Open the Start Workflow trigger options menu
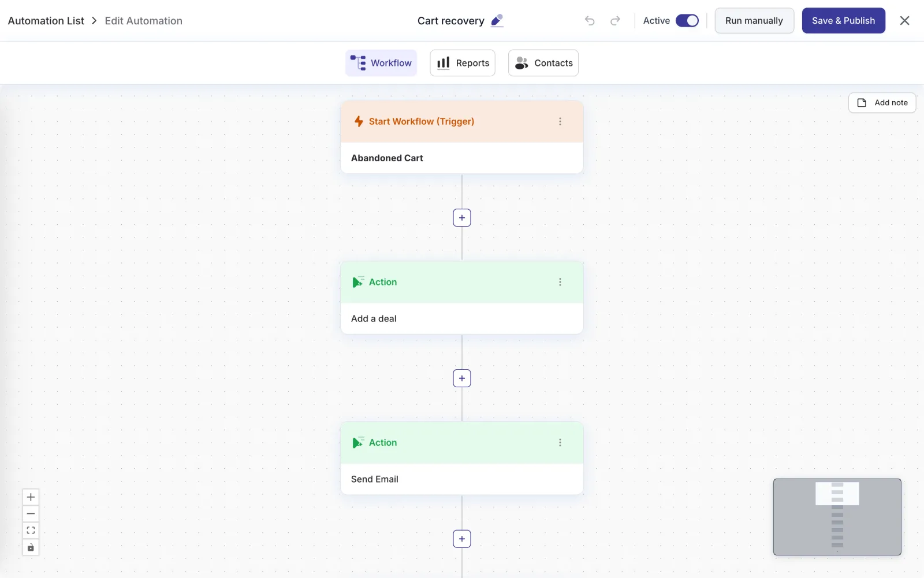Viewport: 924px width, 578px height. tap(560, 121)
